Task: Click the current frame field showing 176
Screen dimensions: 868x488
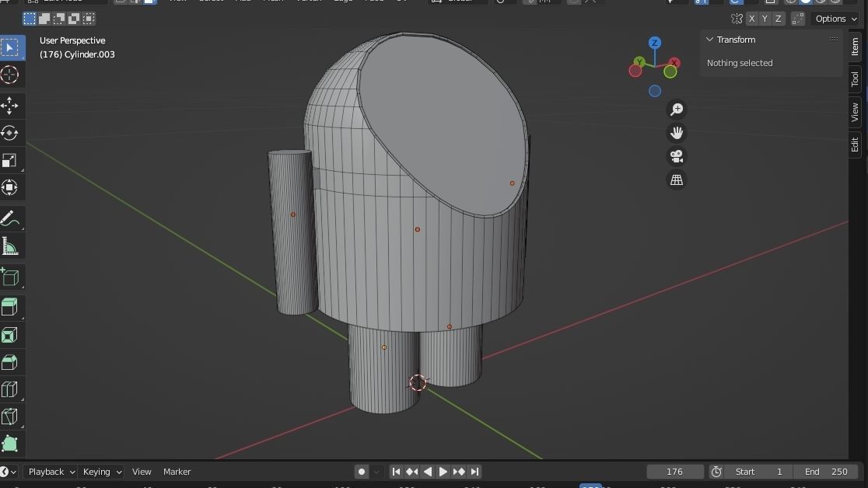Action: pyautogui.click(x=675, y=472)
